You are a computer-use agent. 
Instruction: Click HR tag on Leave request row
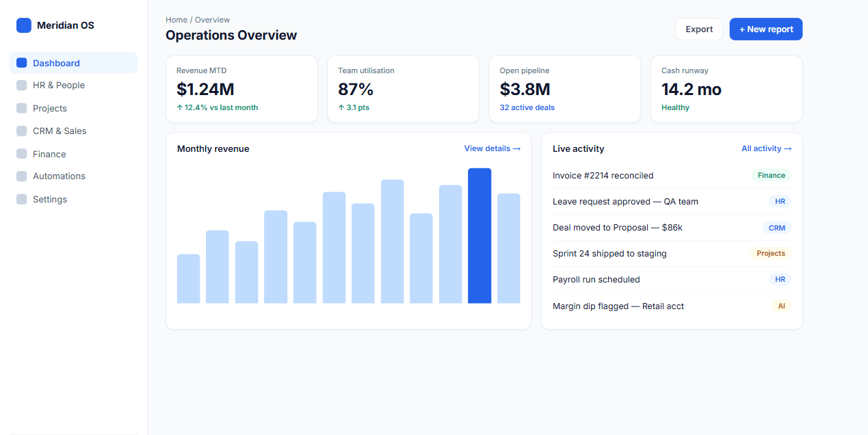[x=780, y=202]
